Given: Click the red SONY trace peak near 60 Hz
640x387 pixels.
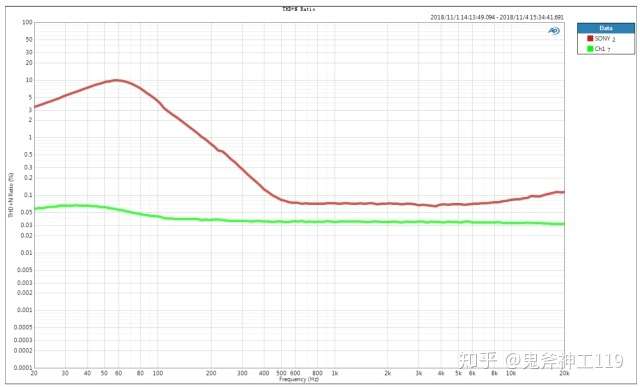Looking at the screenshot, I should point(118,80).
